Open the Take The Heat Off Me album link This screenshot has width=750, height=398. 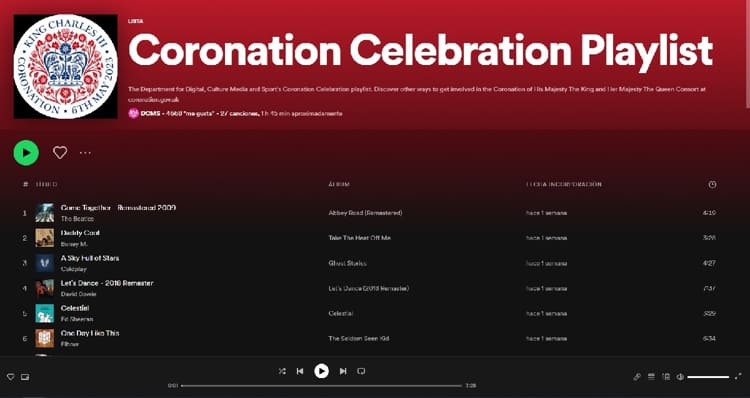tap(359, 238)
